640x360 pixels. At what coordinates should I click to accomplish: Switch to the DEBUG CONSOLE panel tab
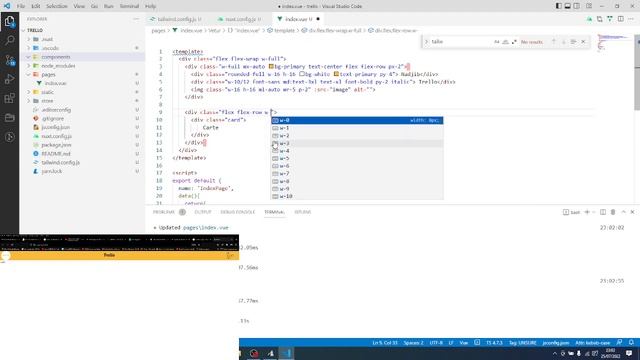click(x=238, y=212)
